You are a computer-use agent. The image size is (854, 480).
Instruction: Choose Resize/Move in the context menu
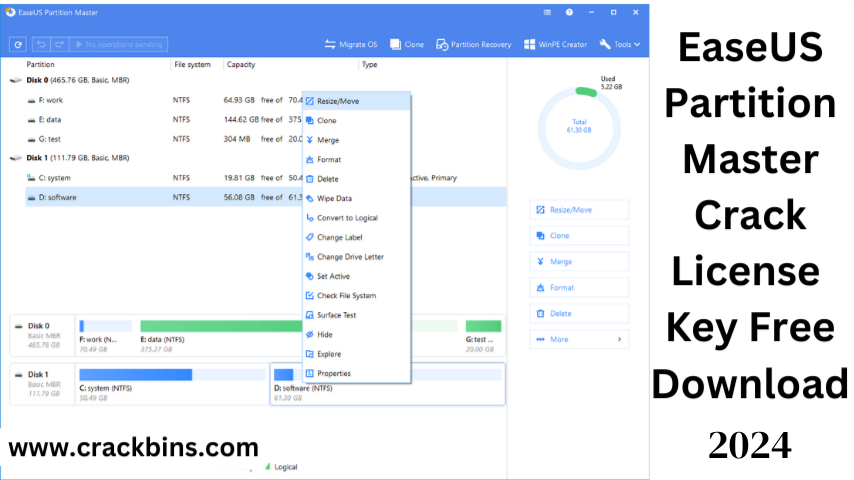tap(356, 101)
